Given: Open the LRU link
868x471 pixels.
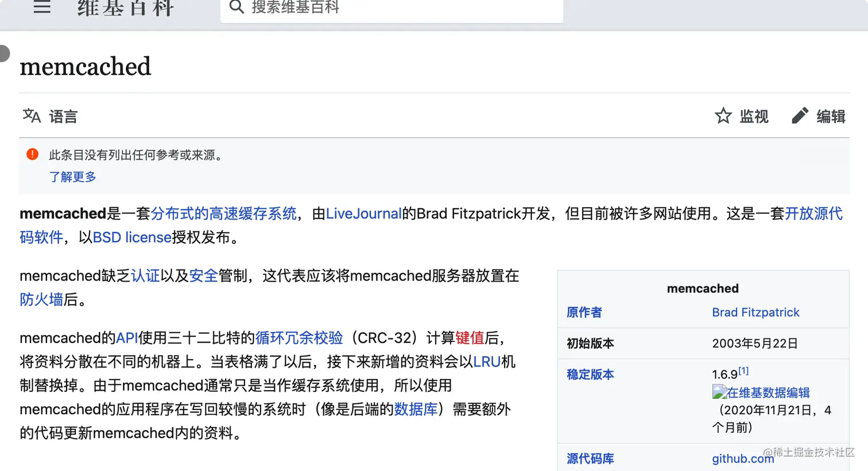Looking at the screenshot, I should coord(487,361).
